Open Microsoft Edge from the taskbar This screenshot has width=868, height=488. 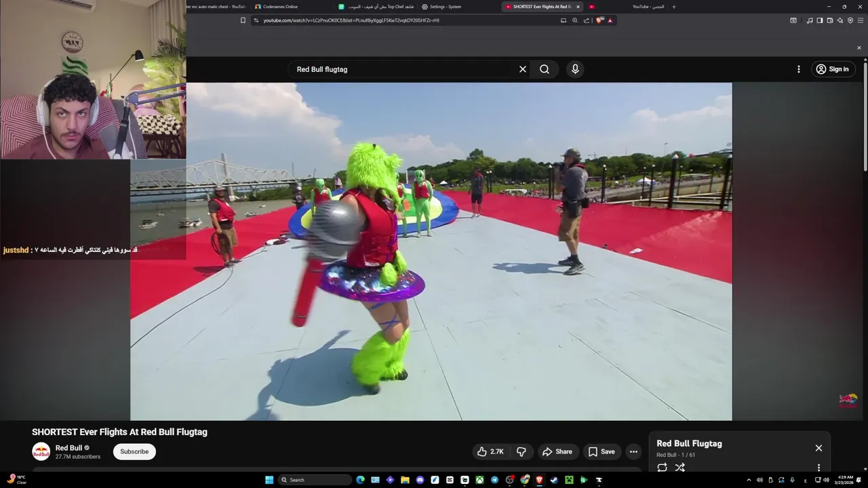(360, 480)
